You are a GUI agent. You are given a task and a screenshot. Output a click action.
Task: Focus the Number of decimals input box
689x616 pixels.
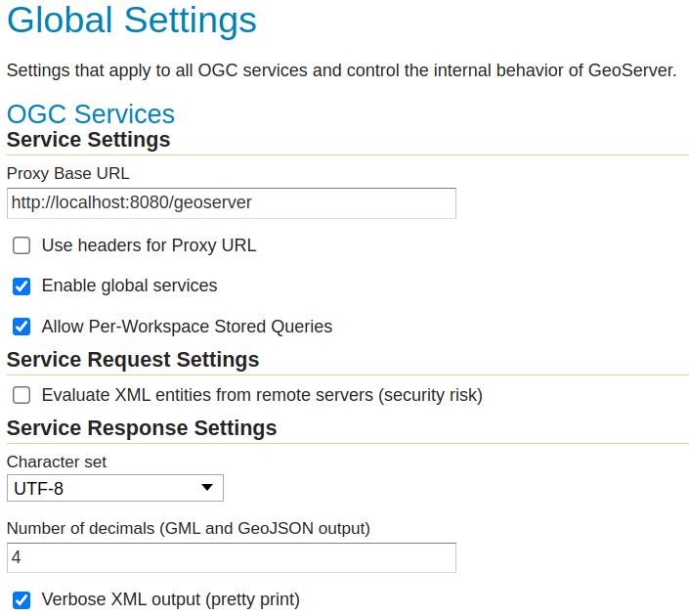coord(231,557)
